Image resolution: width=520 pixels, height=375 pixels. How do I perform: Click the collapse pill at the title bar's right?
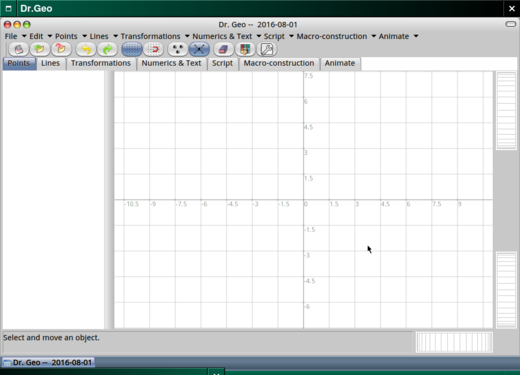511,24
